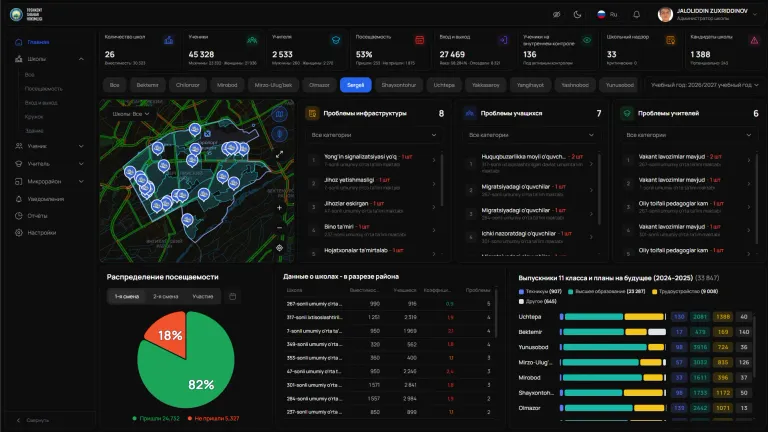Open student problems category dropdown
This screenshot has width=768, height=432.
point(531,135)
